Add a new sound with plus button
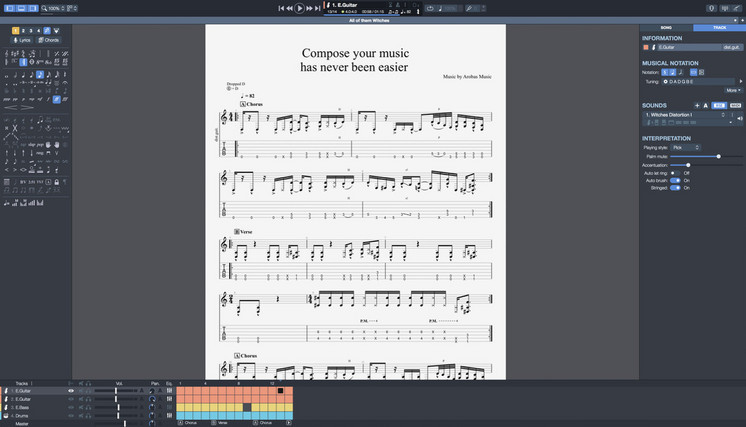Viewport: 746px width, 427px height. pyautogui.click(x=697, y=106)
